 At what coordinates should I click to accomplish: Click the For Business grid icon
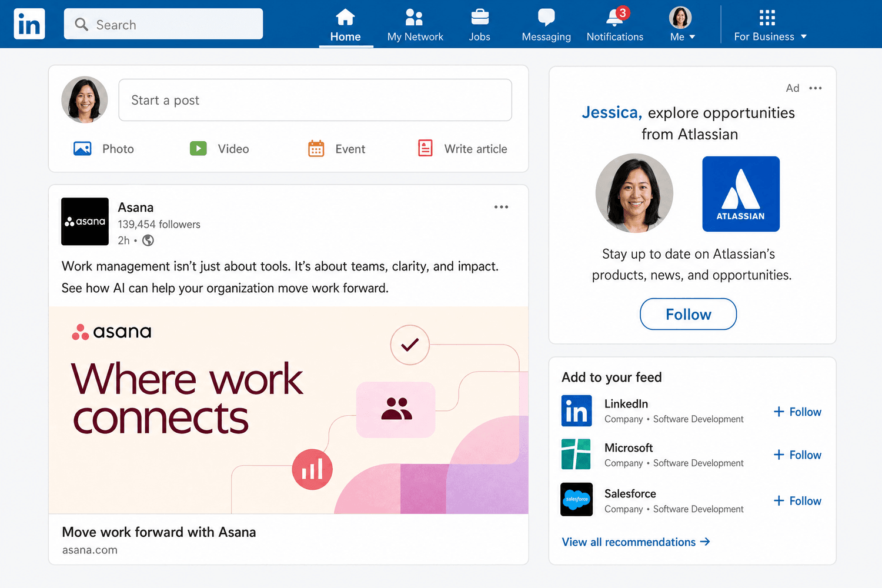767,18
